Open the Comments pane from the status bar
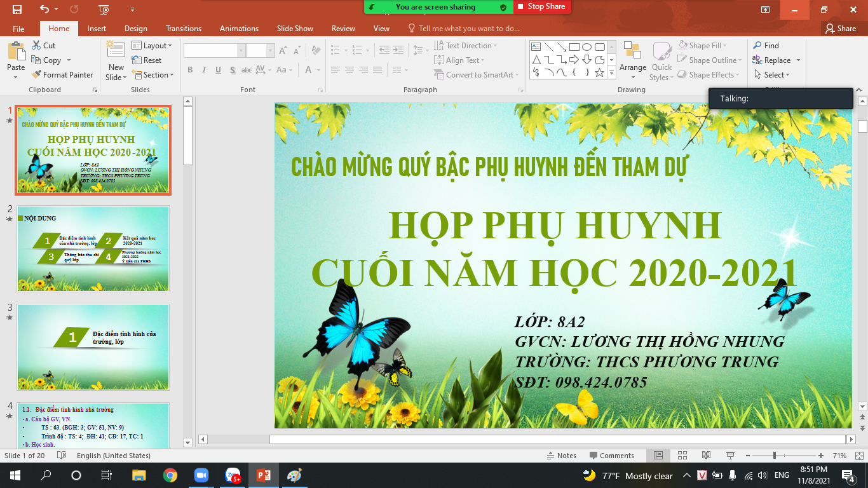The image size is (868, 488). pyautogui.click(x=612, y=456)
